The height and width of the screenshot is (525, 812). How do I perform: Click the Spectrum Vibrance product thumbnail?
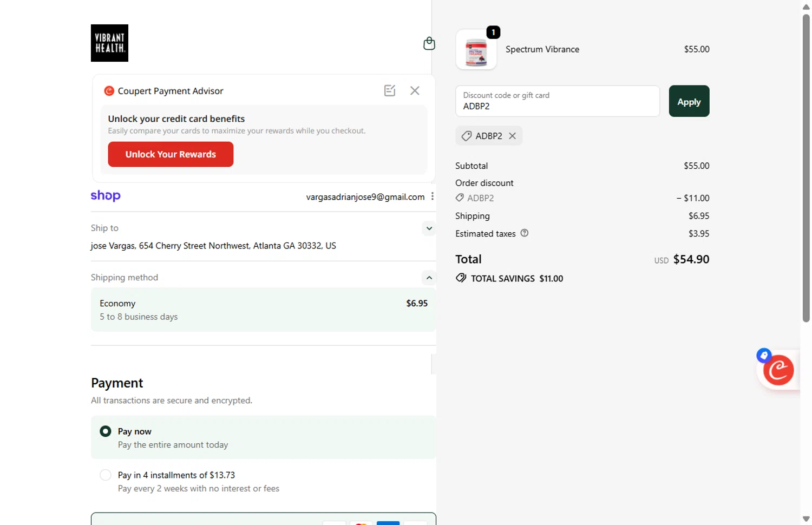click(476, 50)
